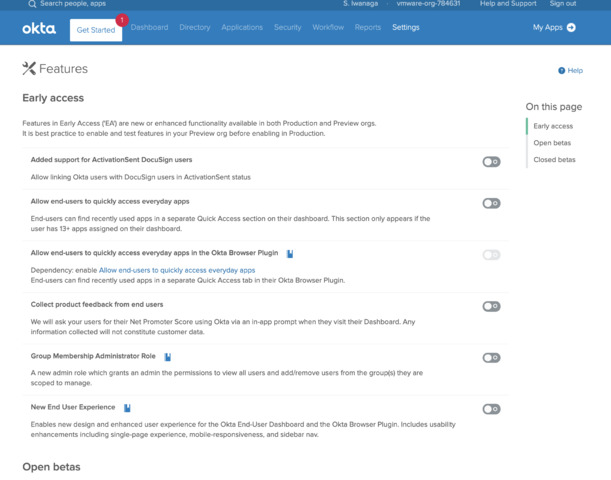Enable Collect product feedback from end users
This screenshot has width=611, height=480.
[x=491, y=306]
